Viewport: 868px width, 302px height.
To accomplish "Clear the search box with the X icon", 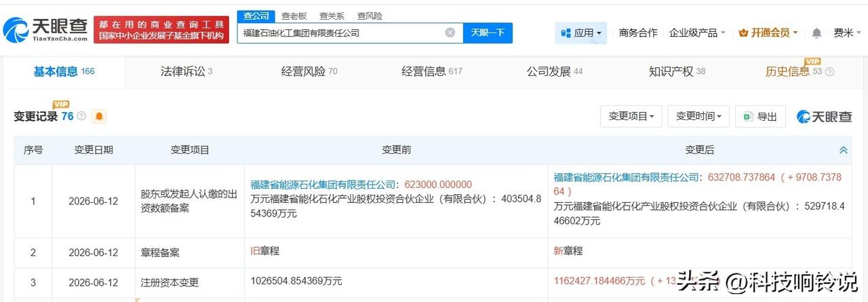I will [450, 33].
